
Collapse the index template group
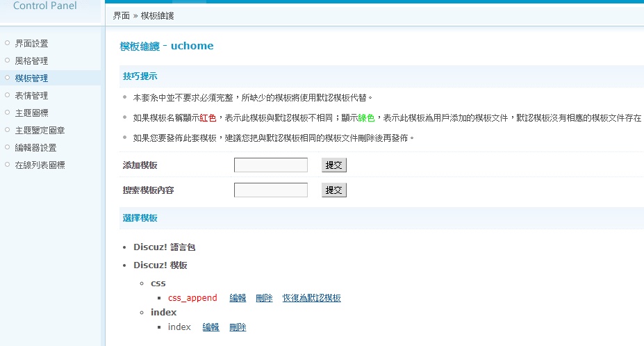click(x=163, y=313)
